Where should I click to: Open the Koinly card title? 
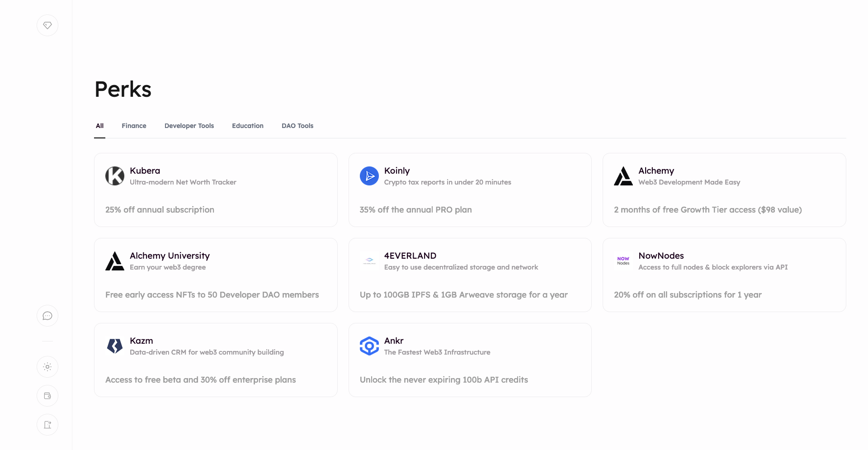pos(397,171)
